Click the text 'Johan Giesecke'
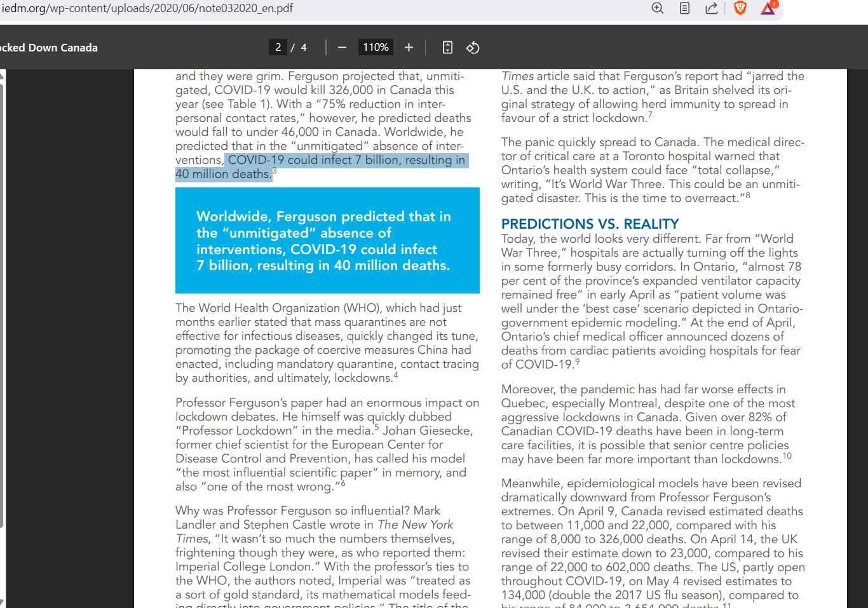Image resolution: width=868 pixels, height=608 pixels. [x=426, y=431]
